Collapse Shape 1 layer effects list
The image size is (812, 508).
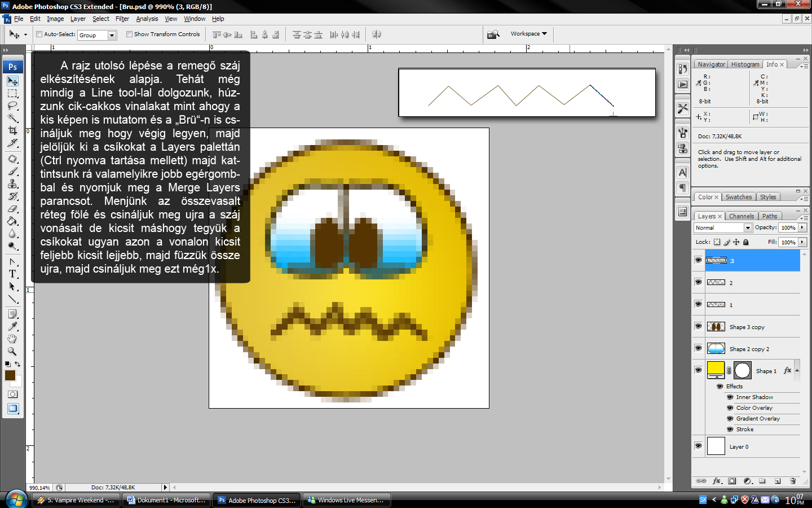(797, 370)
